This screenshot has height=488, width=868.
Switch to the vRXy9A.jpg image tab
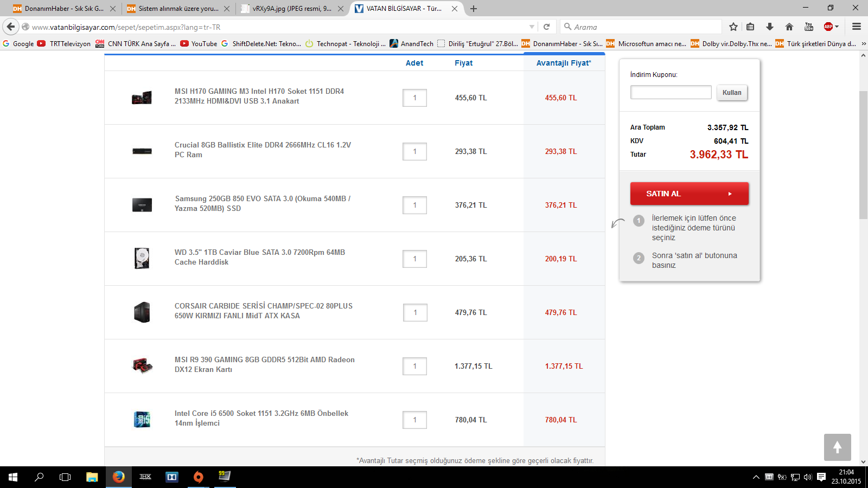click(292, 9)
